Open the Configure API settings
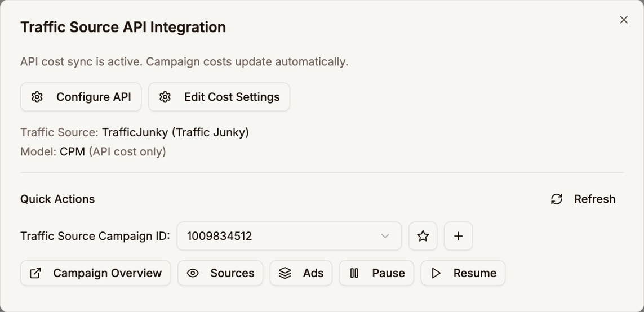The image size is (644, 312). tap(81, 97)
